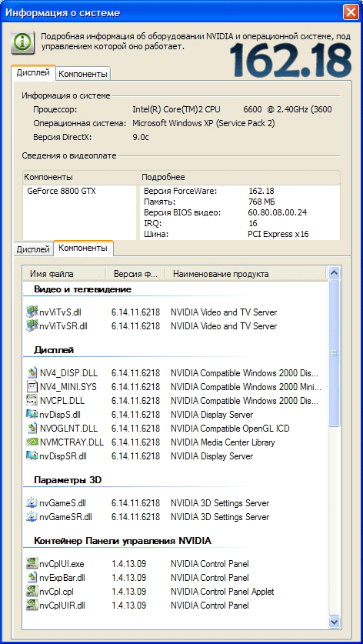This screenshot has width=363, height=644.
Task: Click version 1.4.13.09 of nvExpBar.dll
Action: (129, 578)
